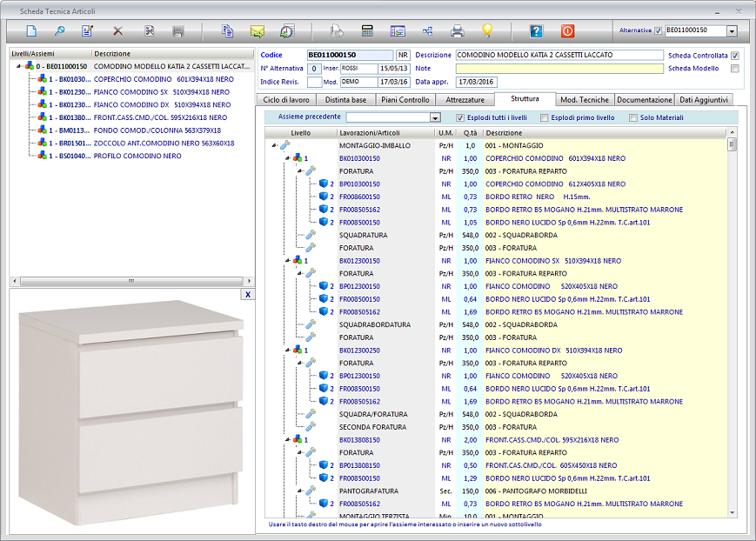This screenshot has width=756, height=541.
Task: Click the wrench icon of SQUADRABORDATURA row
Action: click(x=311, y=324)
